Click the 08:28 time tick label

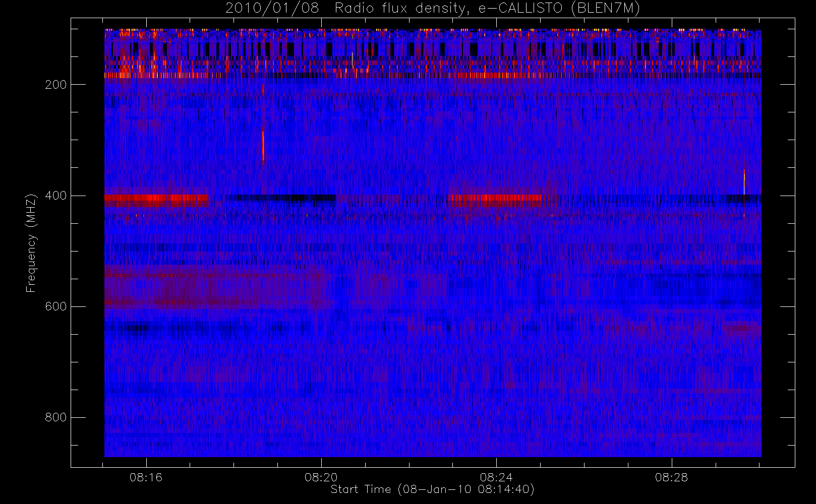[672, 477]
